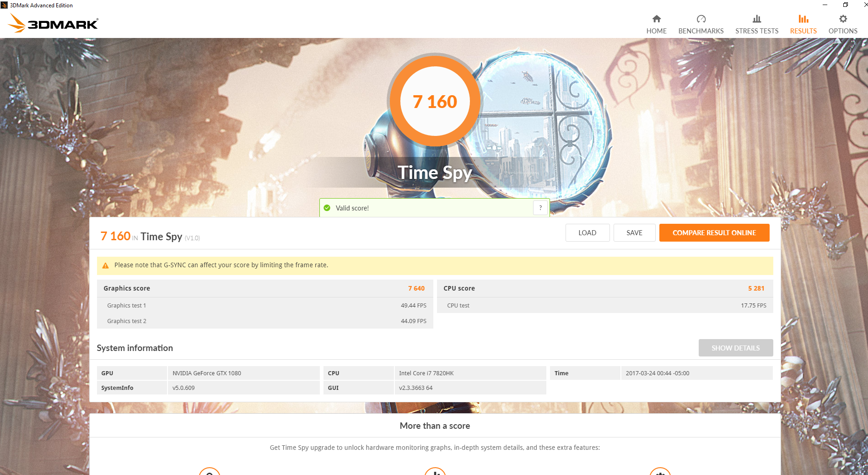Click the CPU test row
868x475 pixels.
pyautogui.click(x=605, y=305)
